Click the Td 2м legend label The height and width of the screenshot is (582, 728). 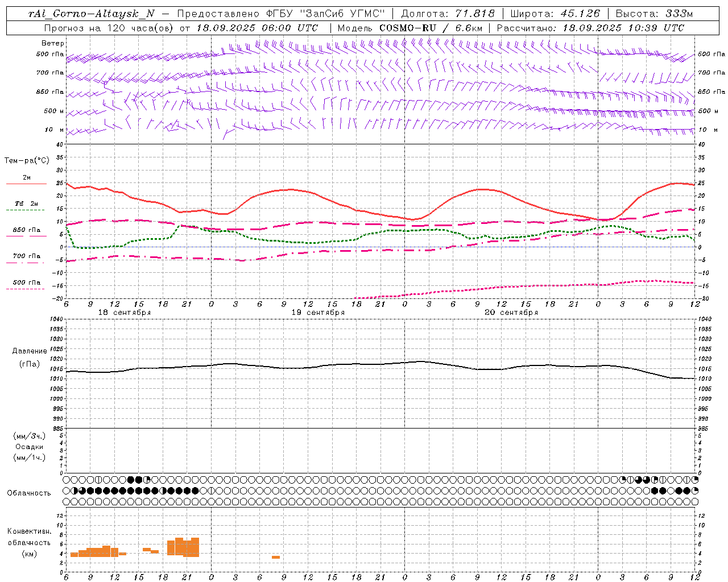click(x=27, y=203)
